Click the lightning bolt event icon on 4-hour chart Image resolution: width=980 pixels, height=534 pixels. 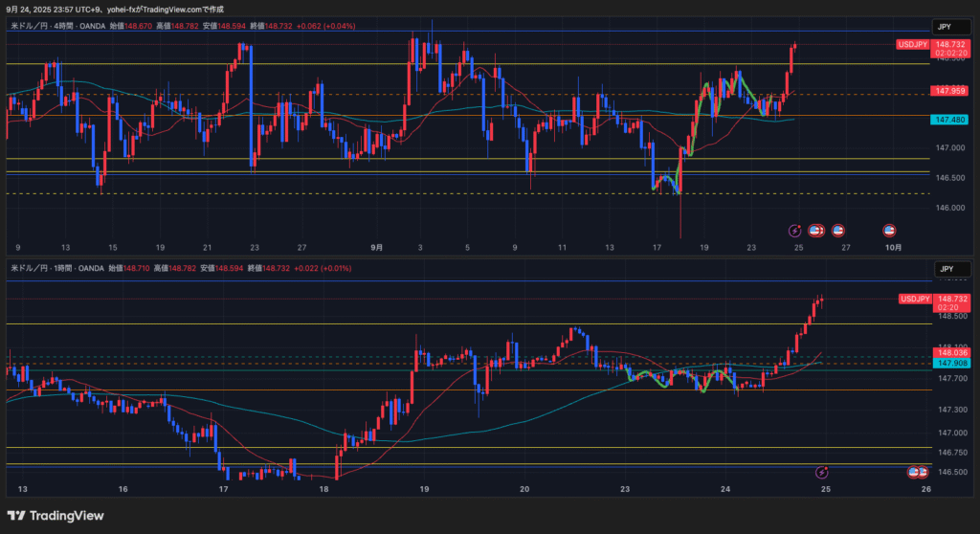794,230
